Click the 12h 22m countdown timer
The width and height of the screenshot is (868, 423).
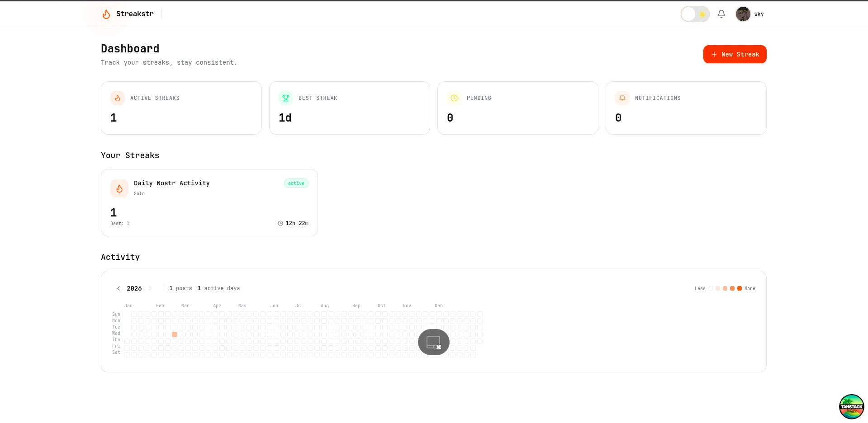coord(293,223)
